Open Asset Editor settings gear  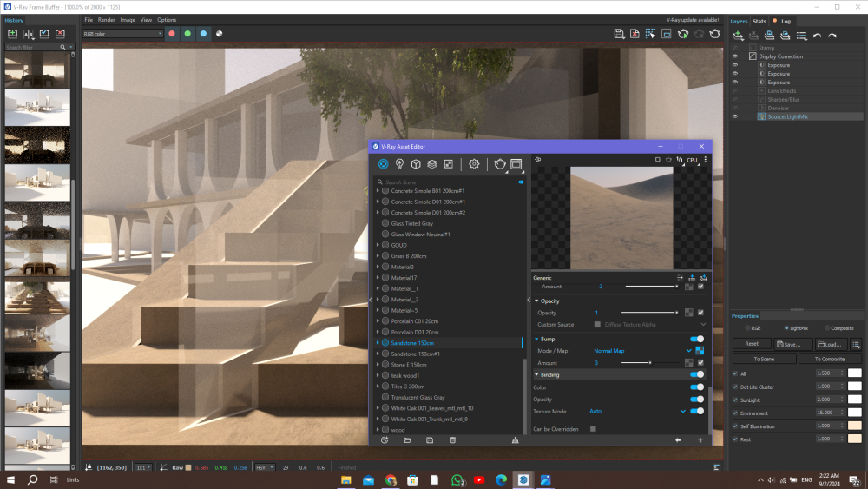pos(474,163)
